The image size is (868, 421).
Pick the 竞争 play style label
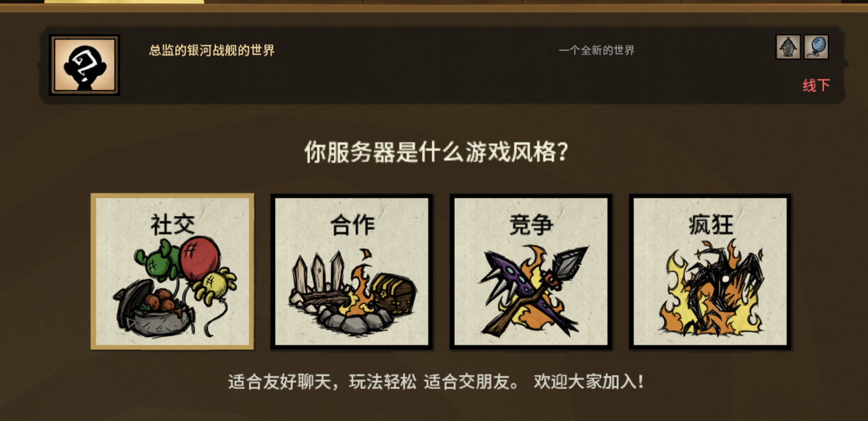tap(531, 225)
